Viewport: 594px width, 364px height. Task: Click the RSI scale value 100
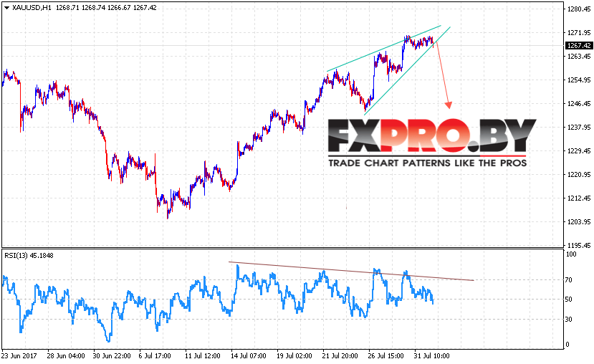pos(571,254)
